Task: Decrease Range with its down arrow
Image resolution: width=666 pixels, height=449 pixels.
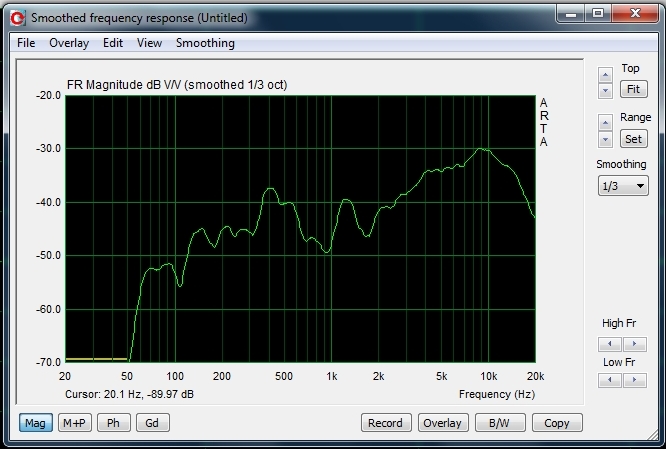Action: tap(605, 139)
